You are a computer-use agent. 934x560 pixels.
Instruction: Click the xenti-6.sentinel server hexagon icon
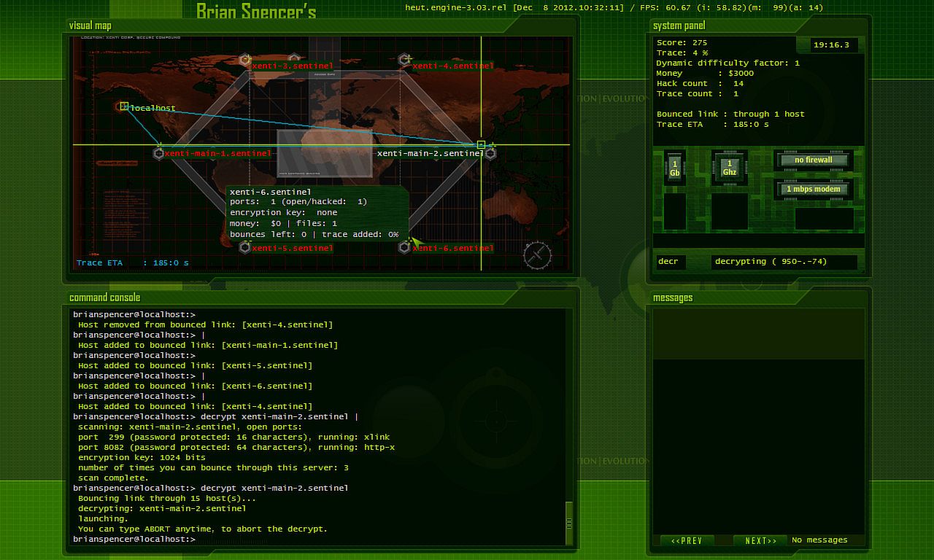(404, 248)
